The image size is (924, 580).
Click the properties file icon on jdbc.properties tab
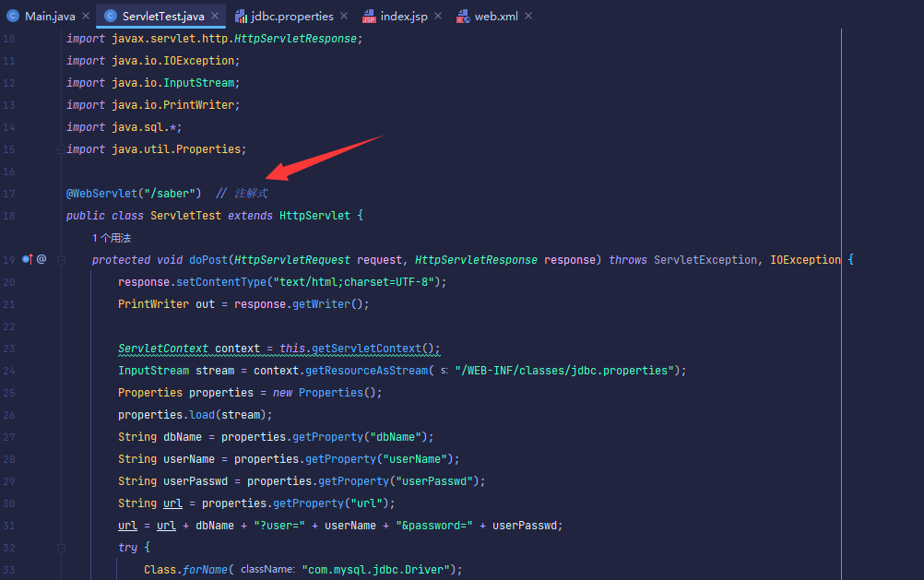tap(240, 17)
